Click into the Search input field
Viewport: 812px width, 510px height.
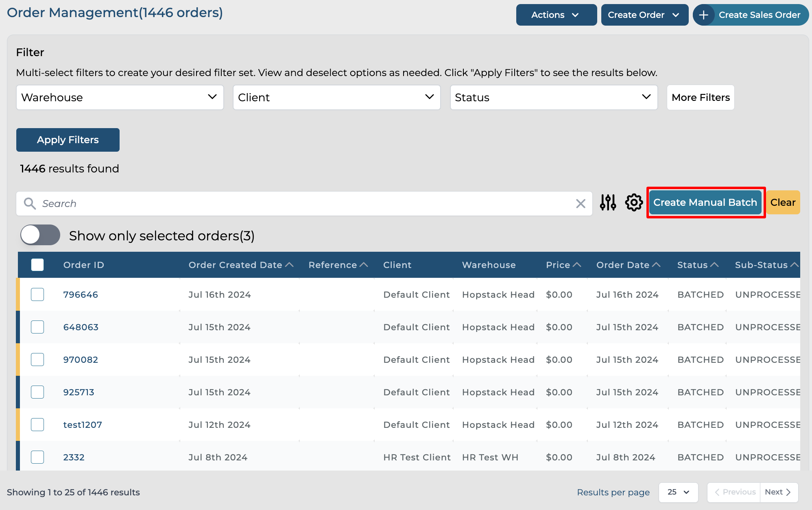coord(301,203)
